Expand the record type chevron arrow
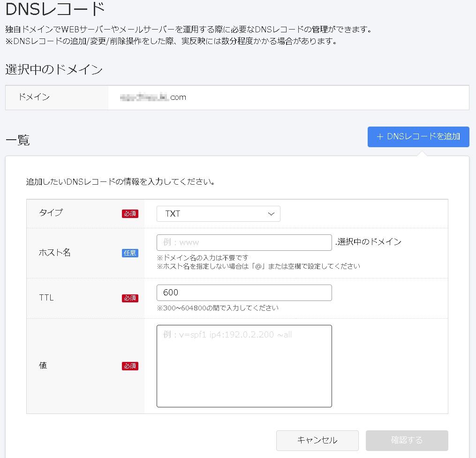This screenshot has width=476, height=458. point(271,214)
